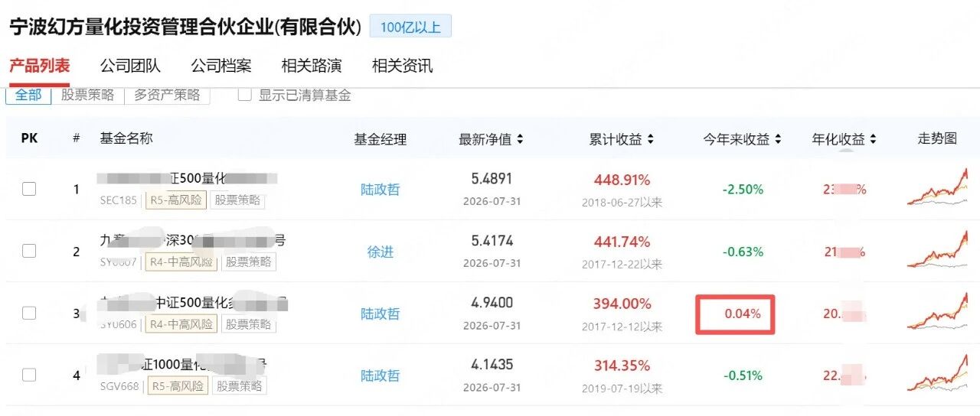Open trend chart for fund row 3
Screen dimensions: 980x416
[x=938, y=313]
